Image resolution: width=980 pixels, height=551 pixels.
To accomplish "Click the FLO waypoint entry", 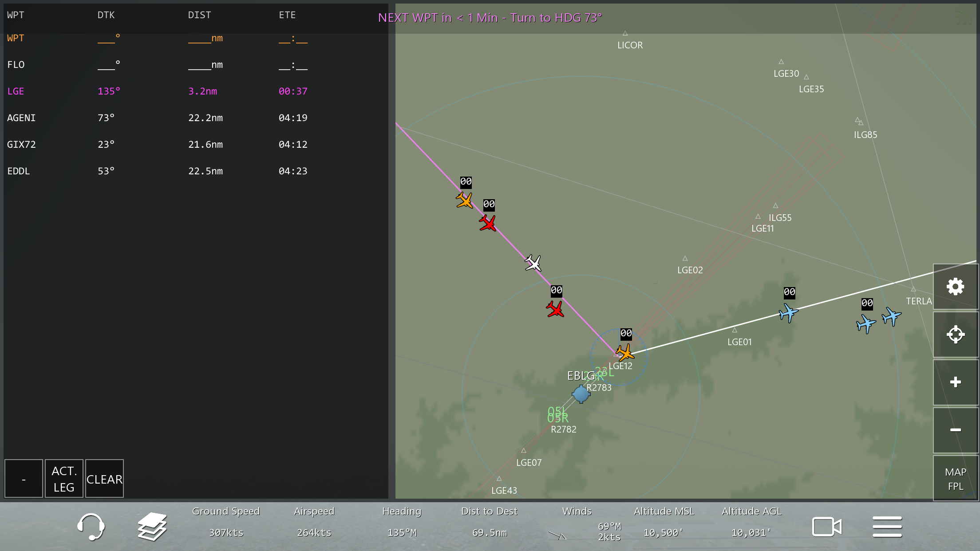I will [x=16, y=65].
